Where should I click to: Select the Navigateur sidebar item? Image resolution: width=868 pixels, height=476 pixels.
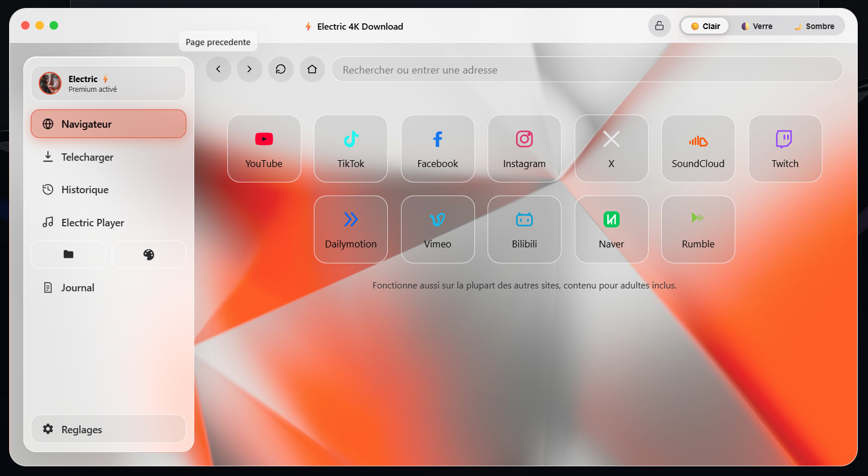coord(108,124)
